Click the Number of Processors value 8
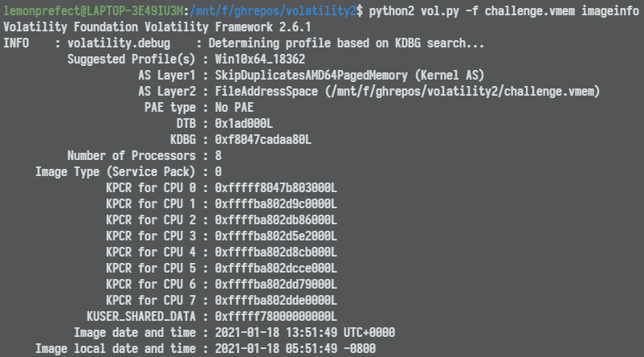The width and height of the screenshot is (644, 357). [x=218, y=155]
